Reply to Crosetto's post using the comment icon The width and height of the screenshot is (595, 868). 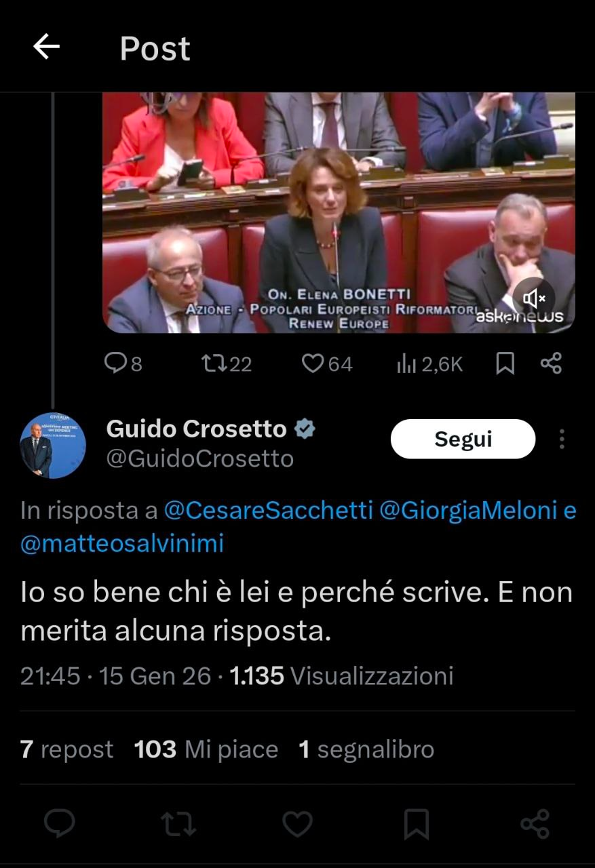point(60,824)
